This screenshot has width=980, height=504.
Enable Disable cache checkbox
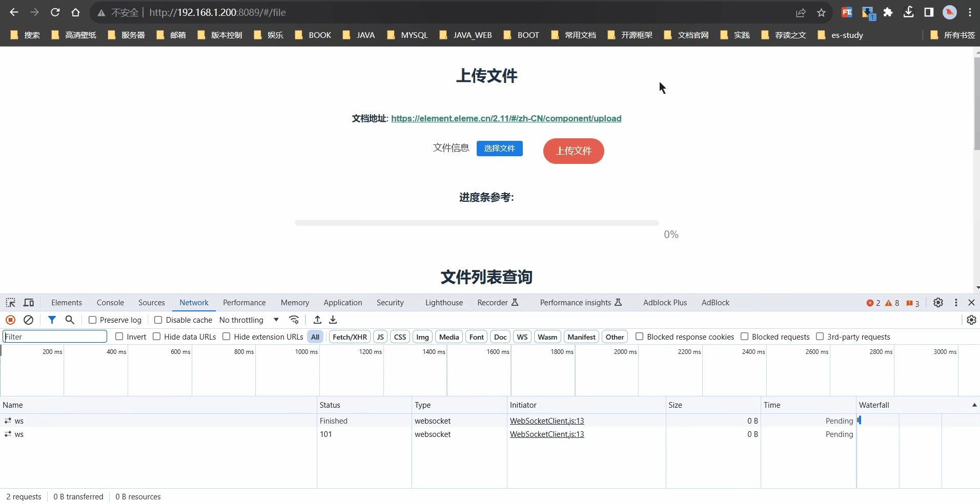pyautogui.click(x=158, y=320)
